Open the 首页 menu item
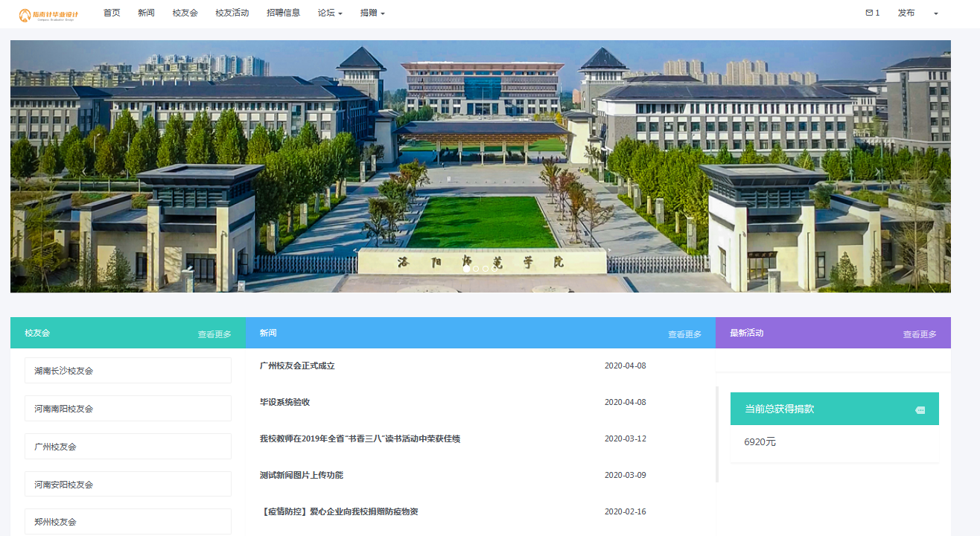 pos(112,13)
